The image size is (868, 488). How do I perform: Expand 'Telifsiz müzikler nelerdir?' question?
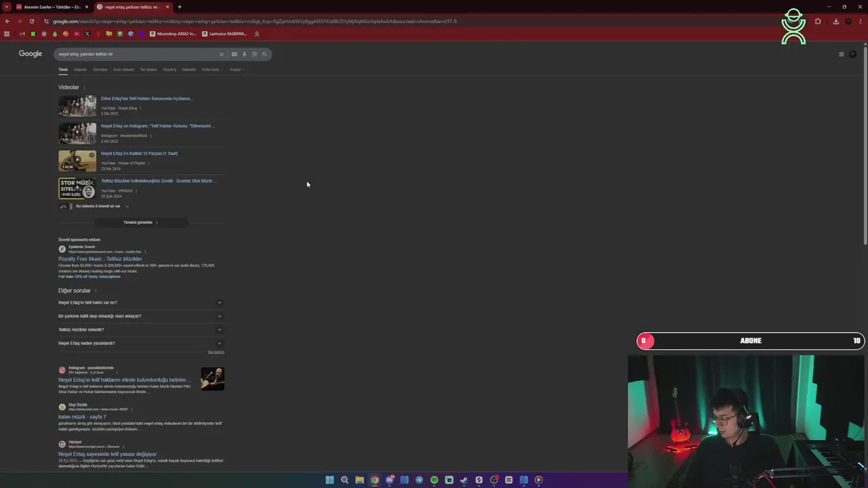pyautogui.click(x=140, y=330)
